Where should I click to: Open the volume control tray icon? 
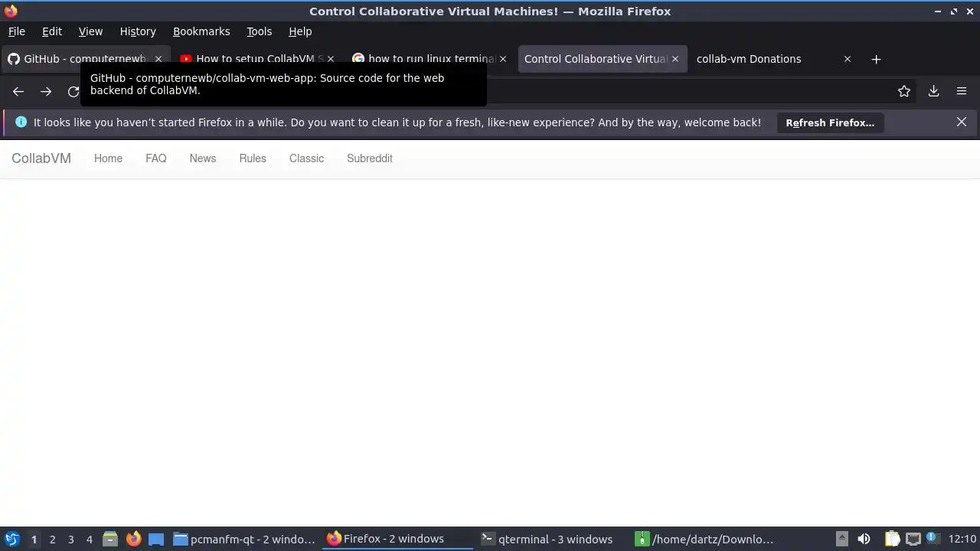tap(864, 540)
